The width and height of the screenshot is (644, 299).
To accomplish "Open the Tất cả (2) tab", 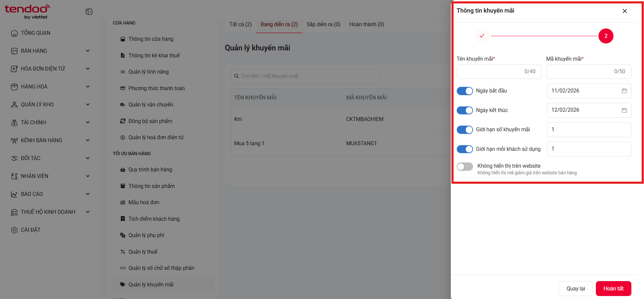I will tap(240, 25).
